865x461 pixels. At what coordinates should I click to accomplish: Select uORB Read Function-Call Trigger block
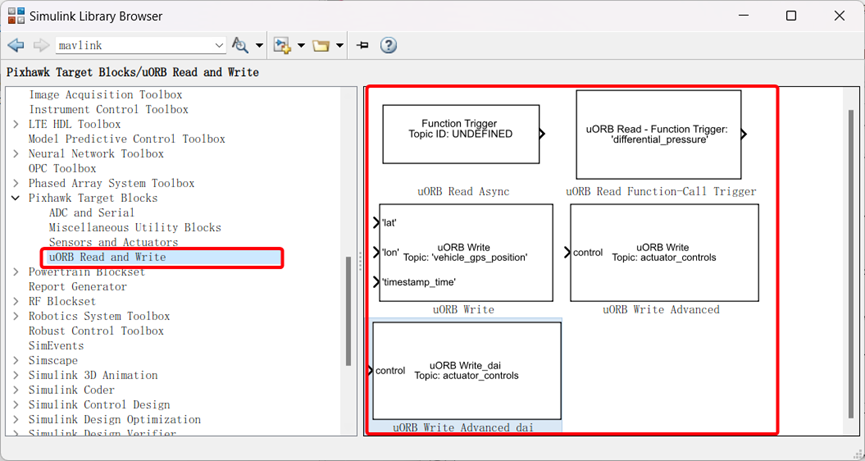660,135
